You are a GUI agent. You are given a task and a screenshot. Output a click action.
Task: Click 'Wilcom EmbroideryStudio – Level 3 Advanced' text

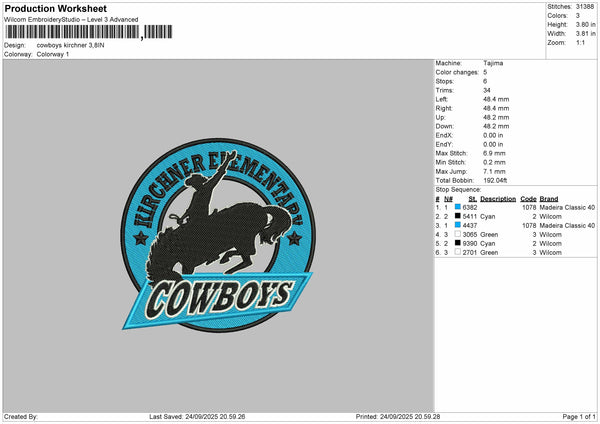click(71, 20)
